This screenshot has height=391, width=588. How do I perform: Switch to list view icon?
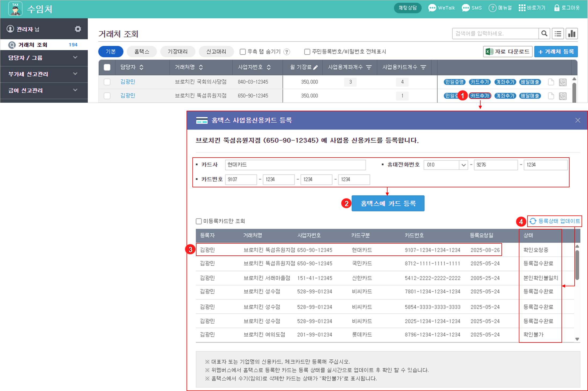558,33
